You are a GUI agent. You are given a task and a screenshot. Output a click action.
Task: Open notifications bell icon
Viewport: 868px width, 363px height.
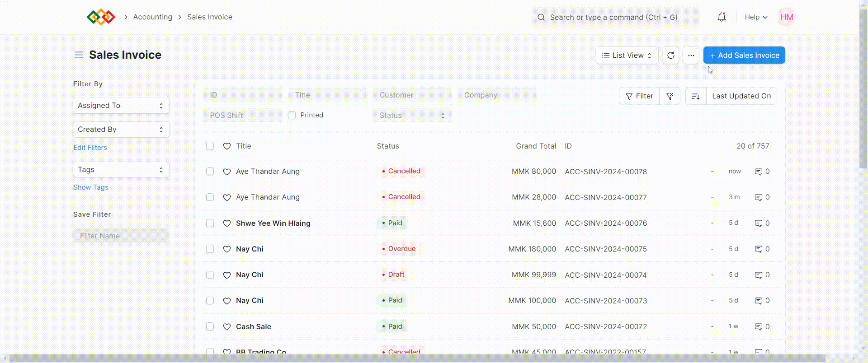tap(722, 17)
